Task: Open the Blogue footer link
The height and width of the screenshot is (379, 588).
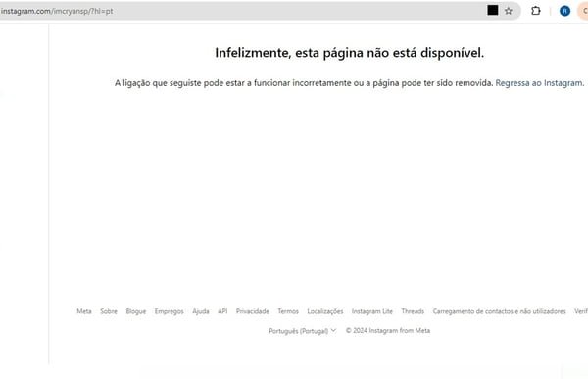Action: pyautogui.click(x=136, y=311)
